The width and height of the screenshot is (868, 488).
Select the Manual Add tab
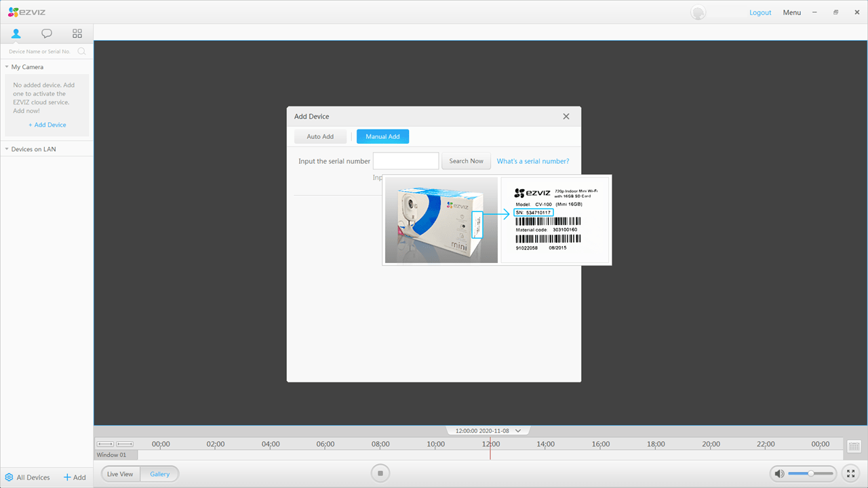coord(382,136)
